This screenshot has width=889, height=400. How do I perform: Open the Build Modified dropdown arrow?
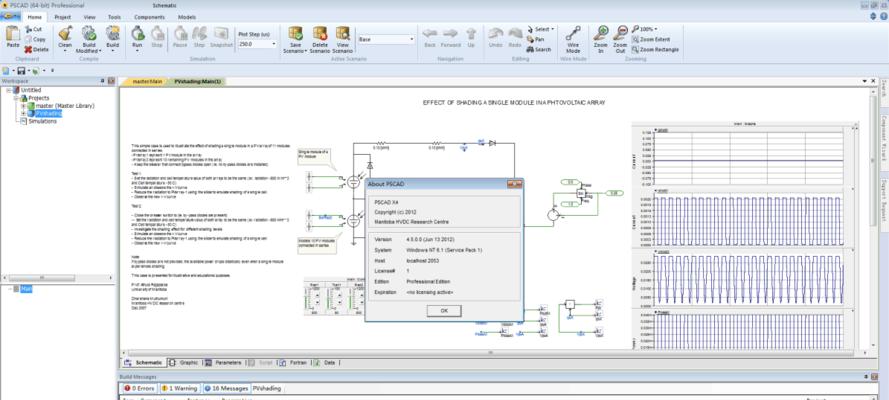pos(100,50)
